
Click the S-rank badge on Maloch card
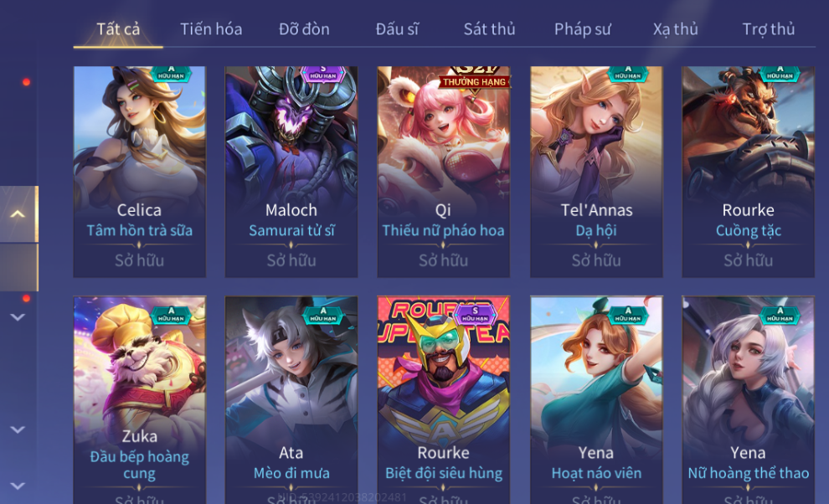coord(322,74)
